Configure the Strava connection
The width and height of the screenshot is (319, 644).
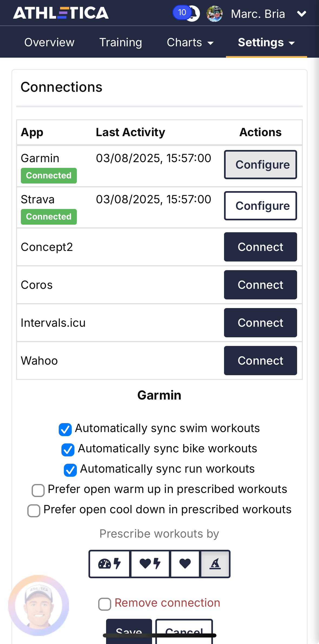260,206
